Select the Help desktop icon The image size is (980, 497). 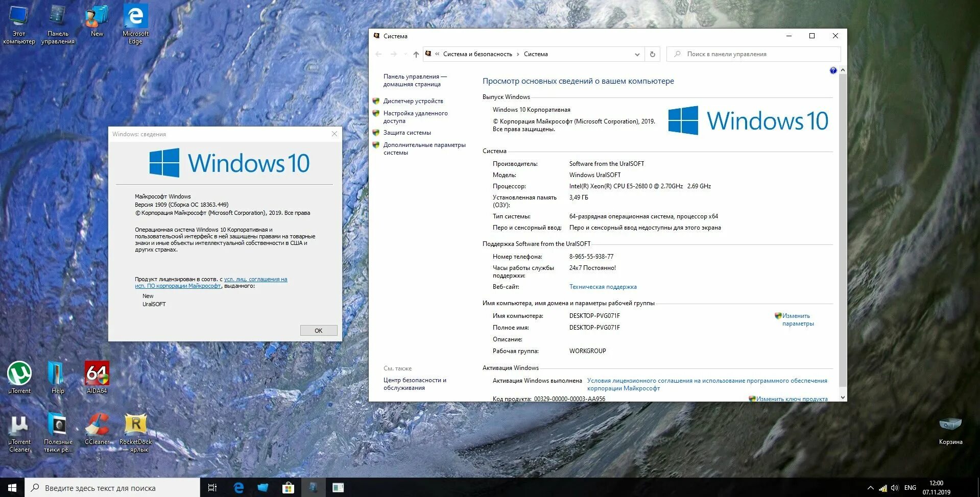[x=58, y=378]
